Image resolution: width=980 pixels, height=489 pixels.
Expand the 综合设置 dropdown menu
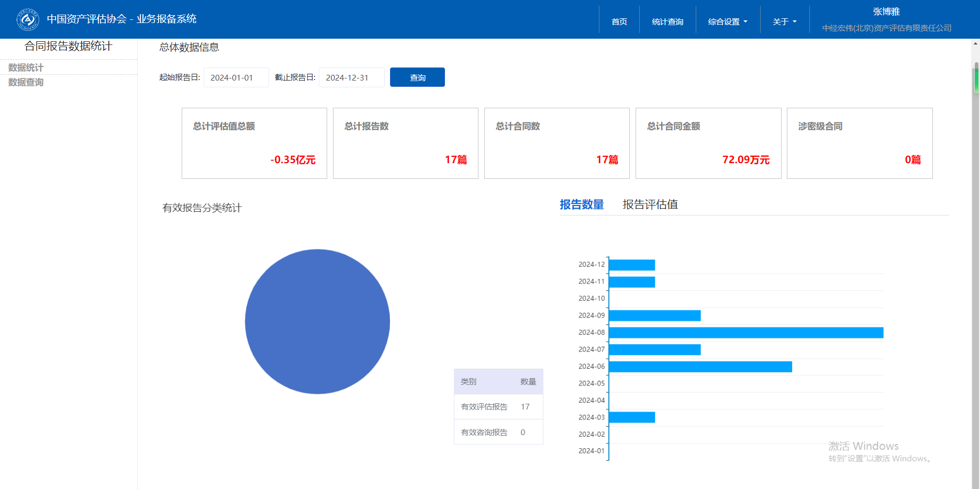pyautogui.click(x=728, y=21)
